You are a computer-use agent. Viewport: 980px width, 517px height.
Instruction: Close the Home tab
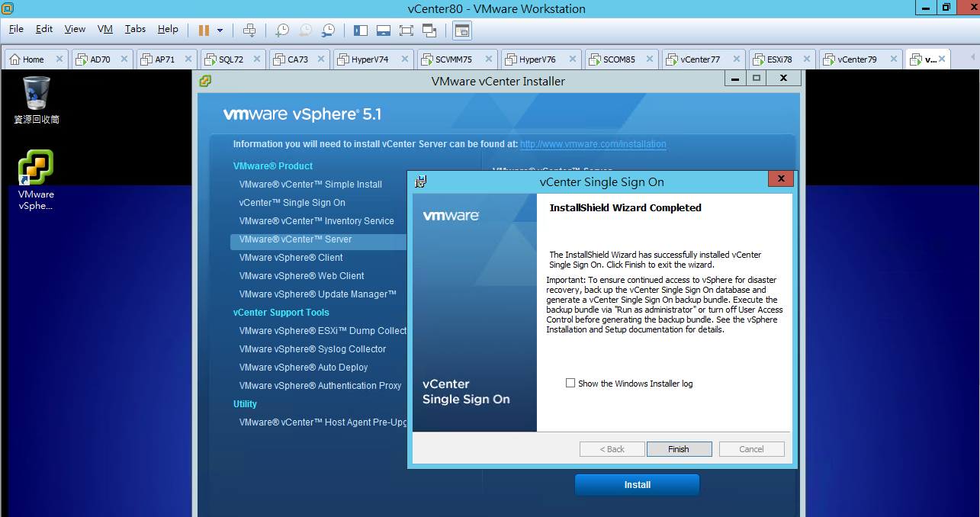pos(59,59)
